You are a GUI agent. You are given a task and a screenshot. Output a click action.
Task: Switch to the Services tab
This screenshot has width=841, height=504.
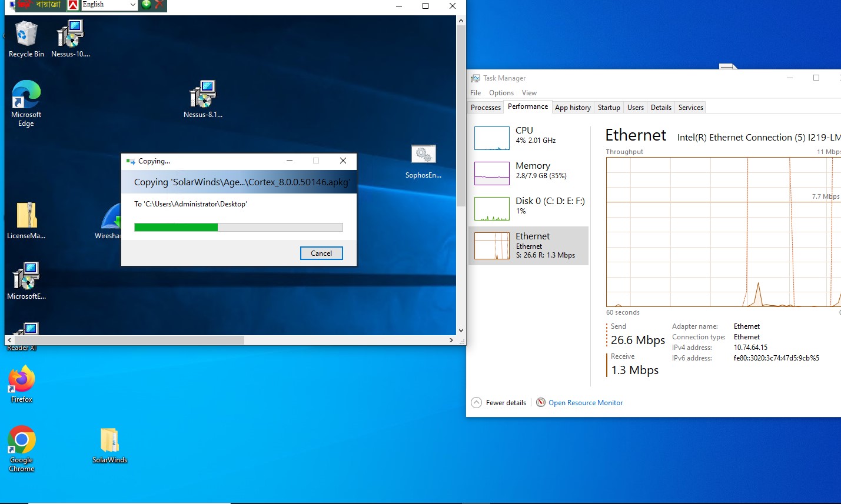tap(691, 108)
